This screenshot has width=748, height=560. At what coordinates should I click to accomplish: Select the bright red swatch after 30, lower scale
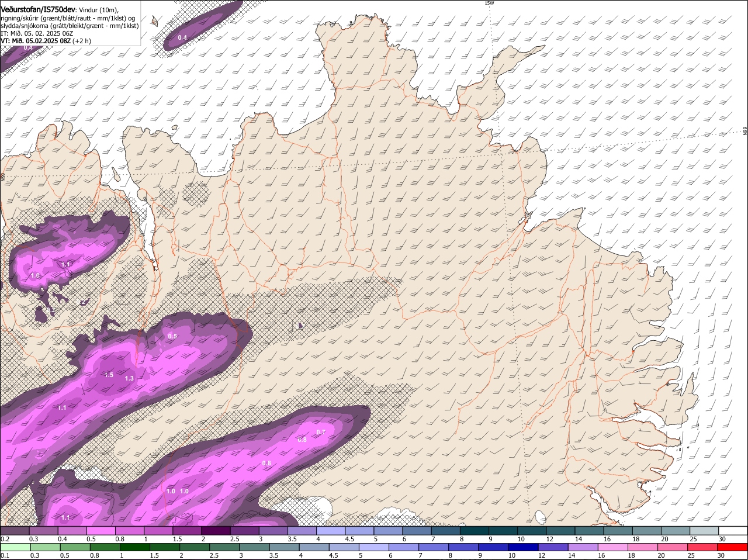click(x=733, y=547)
